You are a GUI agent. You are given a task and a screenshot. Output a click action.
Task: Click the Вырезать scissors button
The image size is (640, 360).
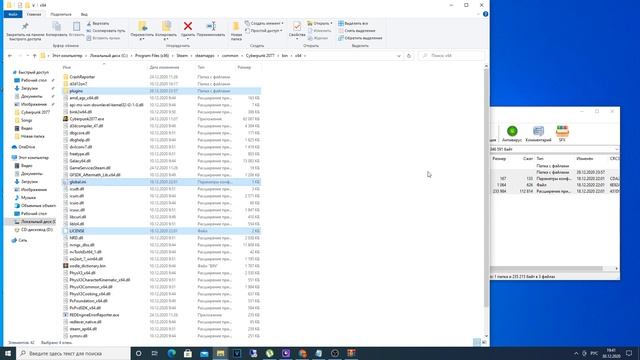tap(98, 24)
